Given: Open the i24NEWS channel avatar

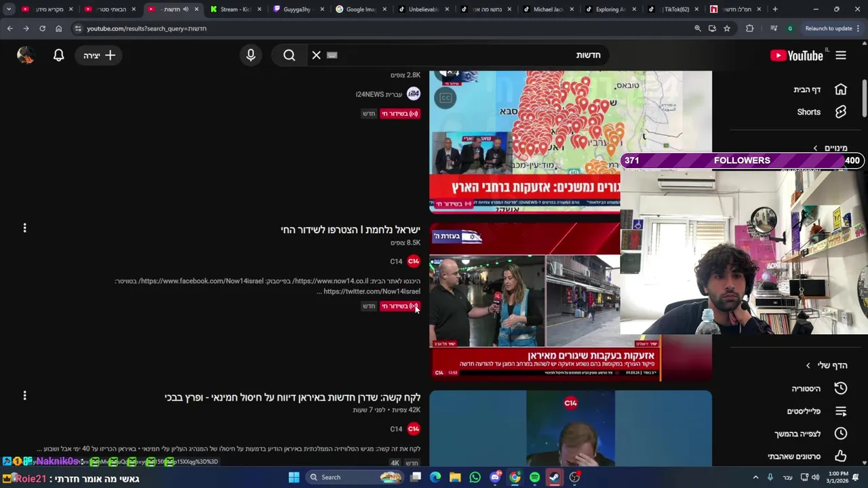Looking at the screenshot, I should tap(414, 94).
